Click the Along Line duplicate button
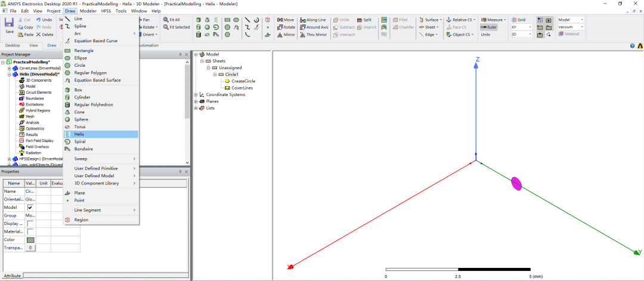The height and width of the screenshot is (281, 644). 313,20
